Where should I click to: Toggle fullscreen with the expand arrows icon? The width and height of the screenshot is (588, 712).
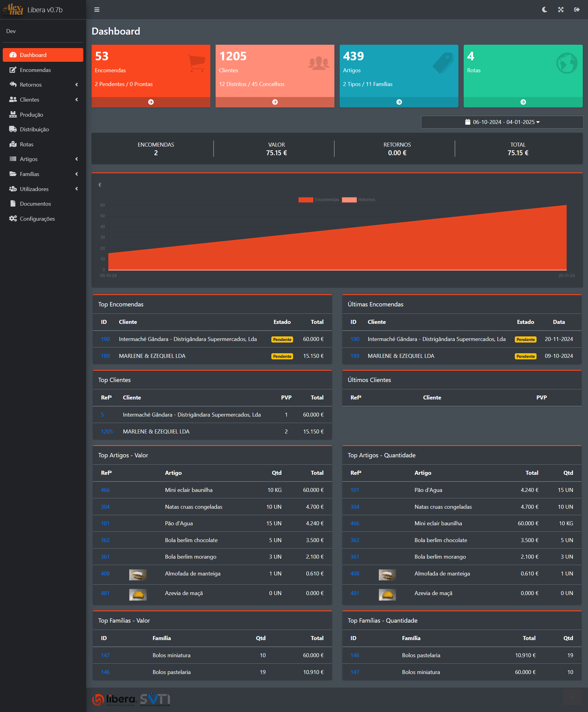click(x=560, y=9)
